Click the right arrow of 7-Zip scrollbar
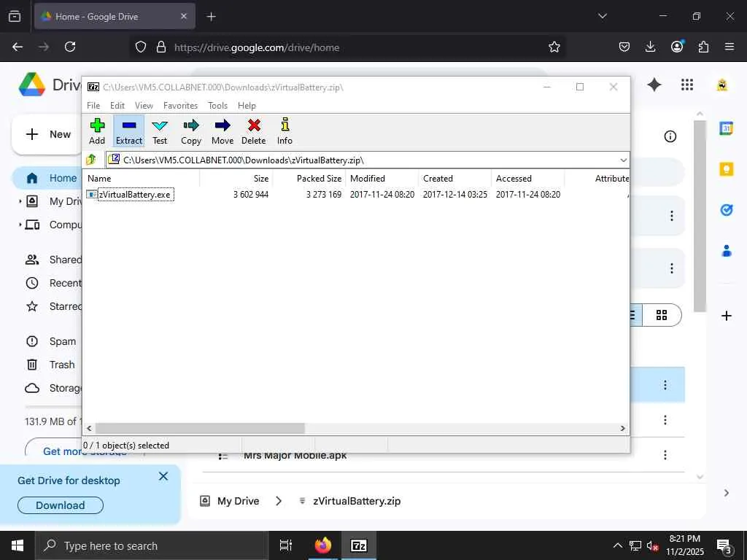The width and height of the screenshot is (747, 560). pos(622,428)
